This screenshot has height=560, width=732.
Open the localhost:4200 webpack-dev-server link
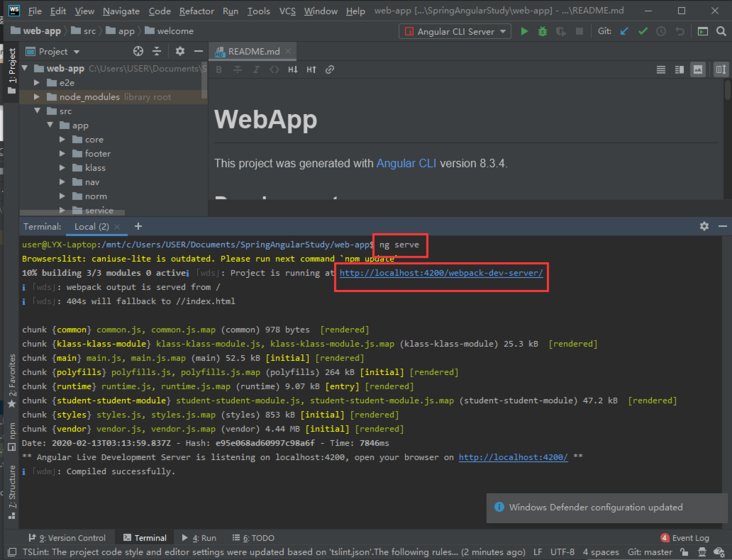[x=441, y=273]
